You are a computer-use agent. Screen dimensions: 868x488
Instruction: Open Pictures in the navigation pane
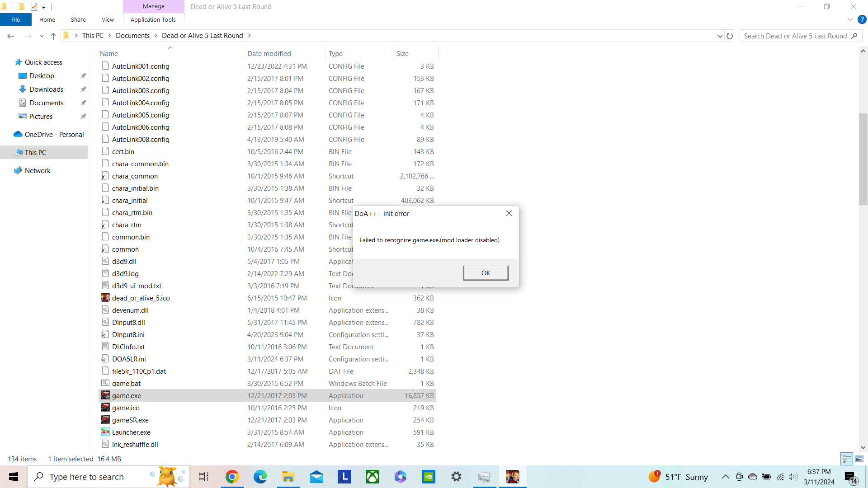coord(41,117)
